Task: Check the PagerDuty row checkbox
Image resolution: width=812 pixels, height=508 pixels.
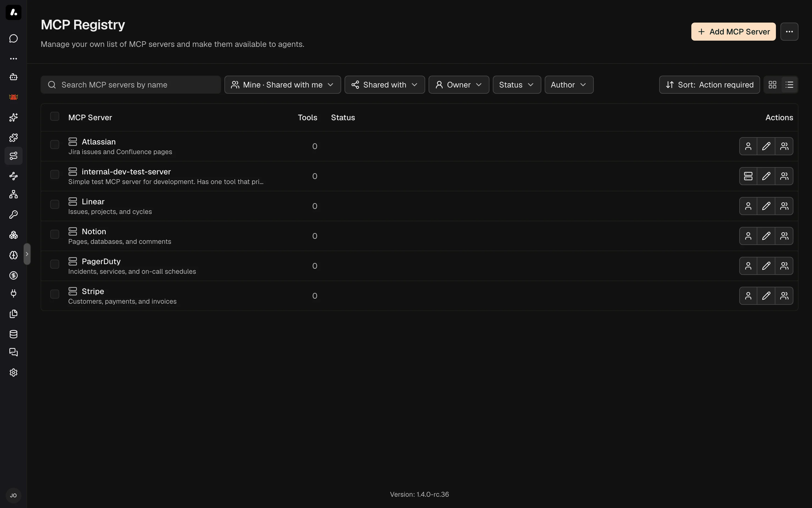Action: [x=55, y=264]
